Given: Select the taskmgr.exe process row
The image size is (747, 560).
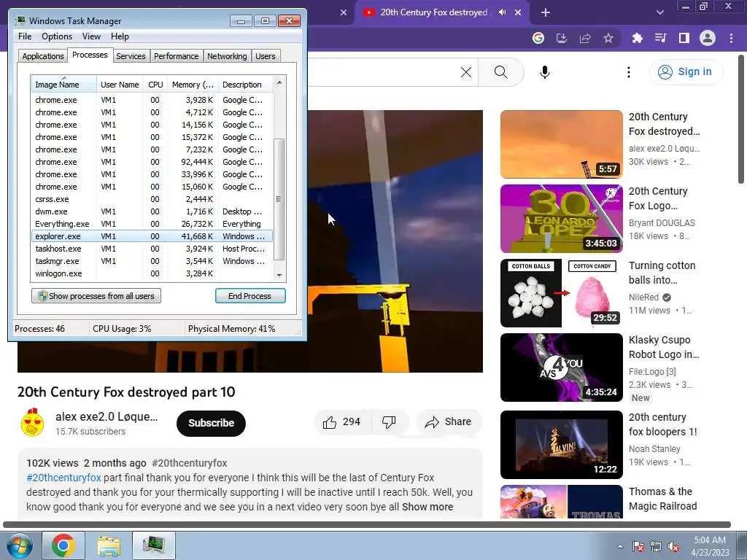Looking at the screenshot, I should coord(152,261).
